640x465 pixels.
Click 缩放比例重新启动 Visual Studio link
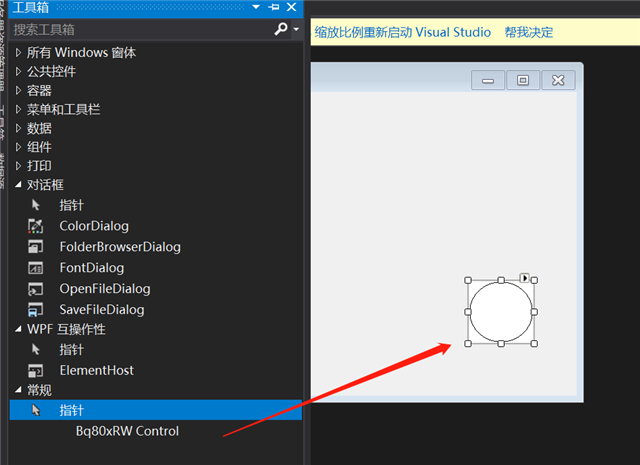[402, 32]
